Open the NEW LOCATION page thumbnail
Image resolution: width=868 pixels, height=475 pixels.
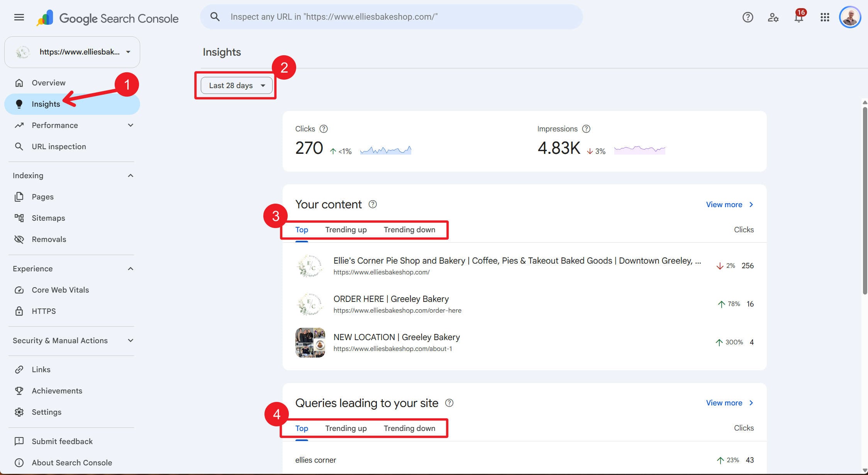[310, 342]
